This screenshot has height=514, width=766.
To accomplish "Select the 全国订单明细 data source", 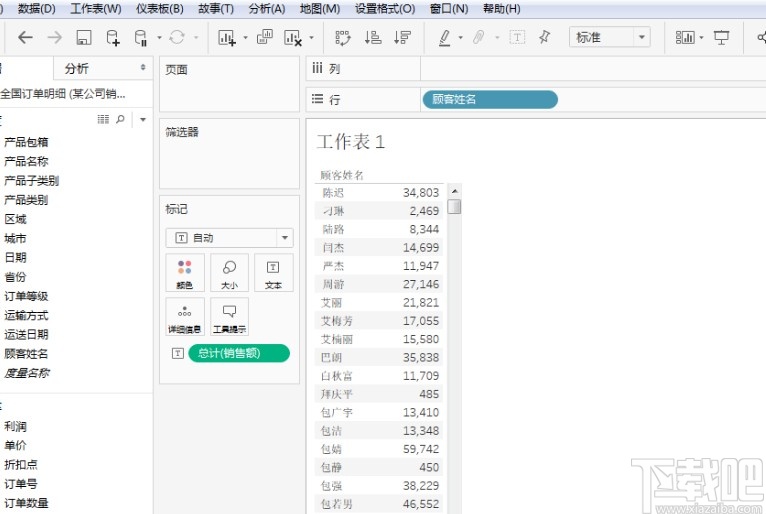I will coord(64,93).
